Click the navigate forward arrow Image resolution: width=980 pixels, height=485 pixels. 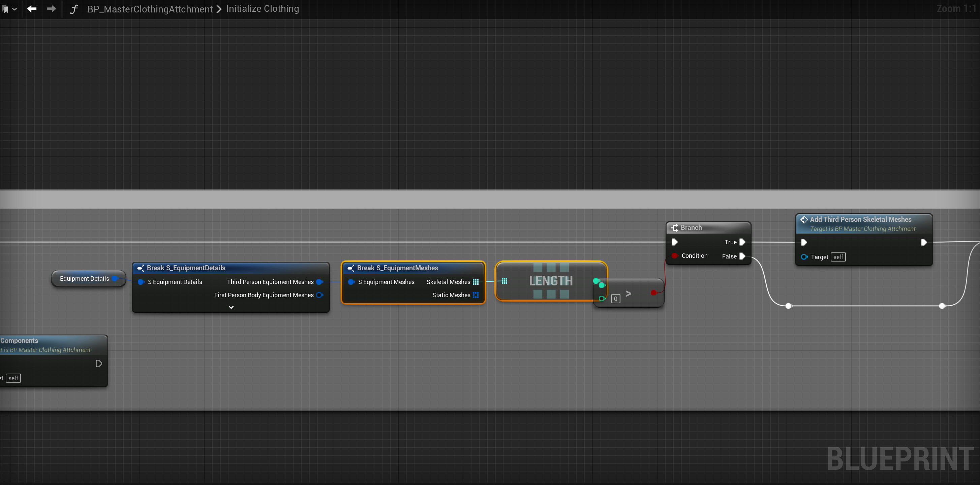(51, 8)
